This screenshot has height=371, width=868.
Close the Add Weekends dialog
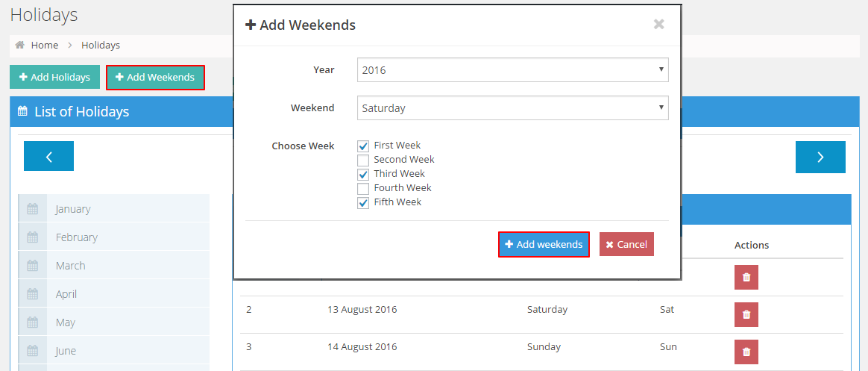click(658, 25)
